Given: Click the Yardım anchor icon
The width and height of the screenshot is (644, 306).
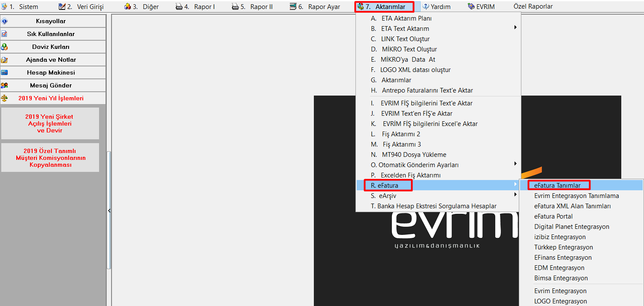Looking at the screenshot, I should point(426,6).
